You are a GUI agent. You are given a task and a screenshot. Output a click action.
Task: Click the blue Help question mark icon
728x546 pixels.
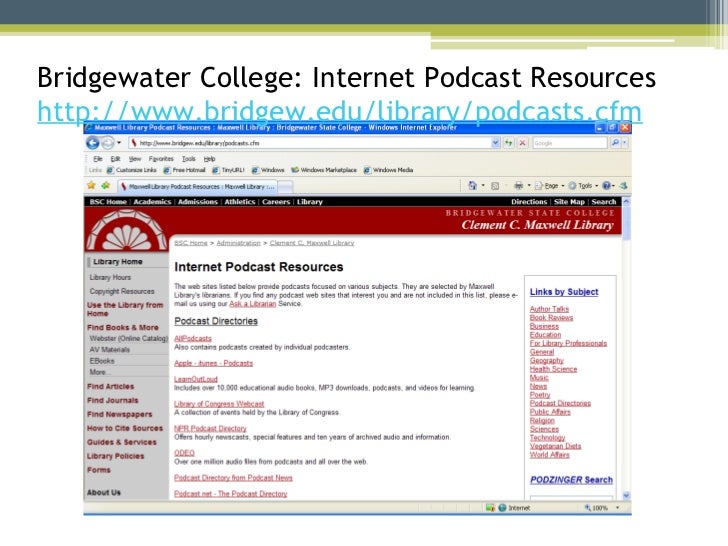pos(606,186)
